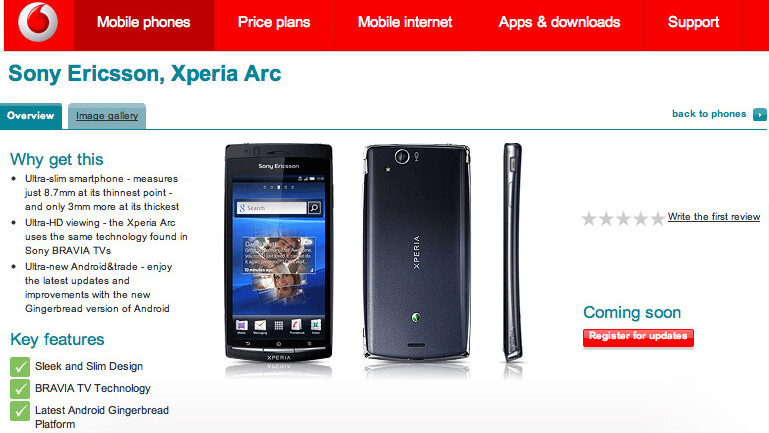Open the Support menu
The image size is (769, 433).
pos(693,23)
